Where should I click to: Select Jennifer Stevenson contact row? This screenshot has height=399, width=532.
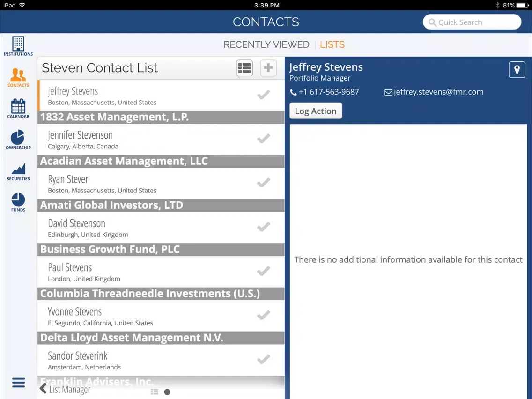coord(161,140)
